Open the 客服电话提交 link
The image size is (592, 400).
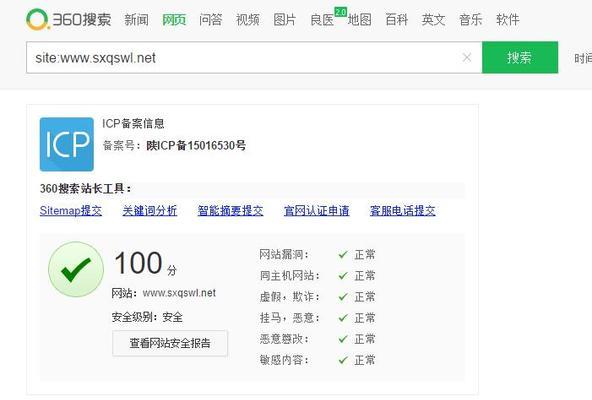click(403, 211)
